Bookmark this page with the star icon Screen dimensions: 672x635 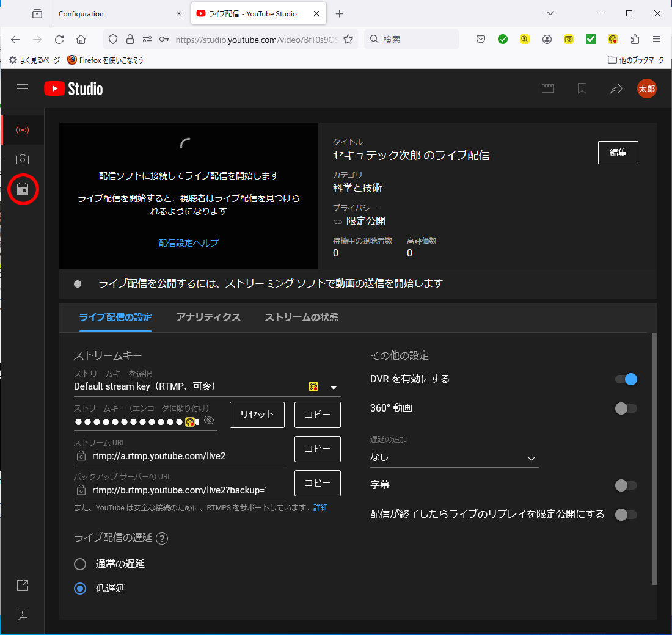click(x=348, y=40)
